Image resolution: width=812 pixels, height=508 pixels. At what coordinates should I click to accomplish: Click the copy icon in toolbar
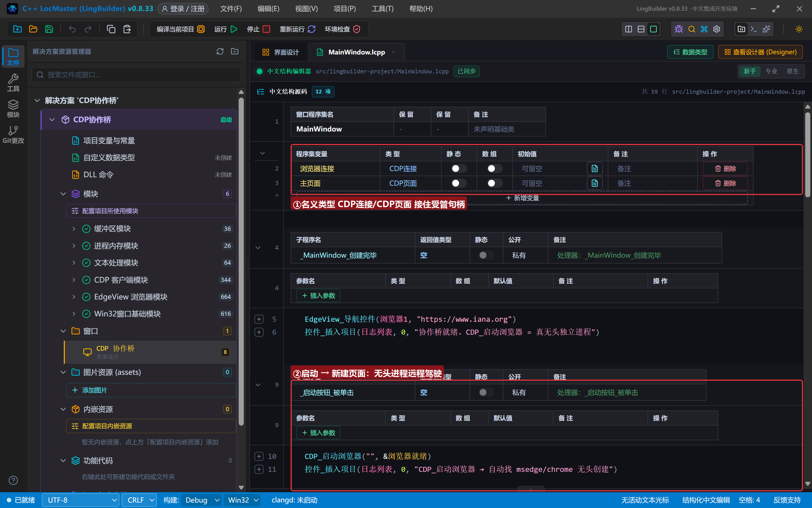111,29
